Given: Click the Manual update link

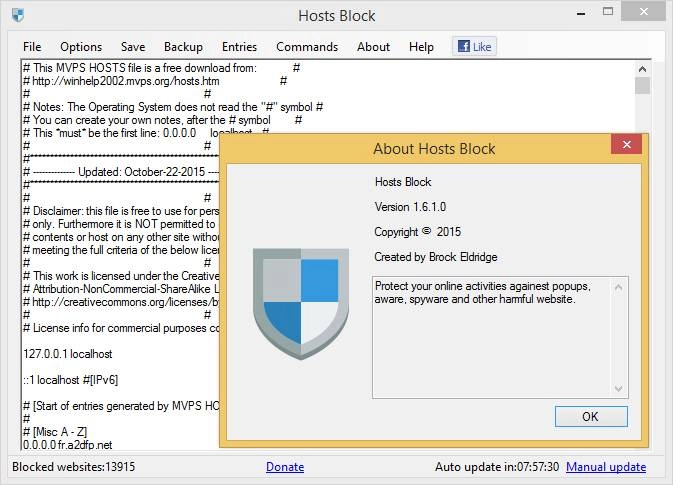Looking at the screenshot, I should [x=606, y=467].
